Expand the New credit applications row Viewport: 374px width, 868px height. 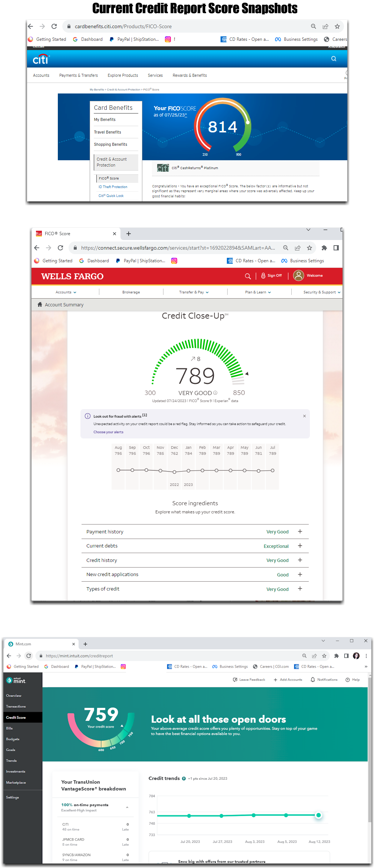point(300,575)
